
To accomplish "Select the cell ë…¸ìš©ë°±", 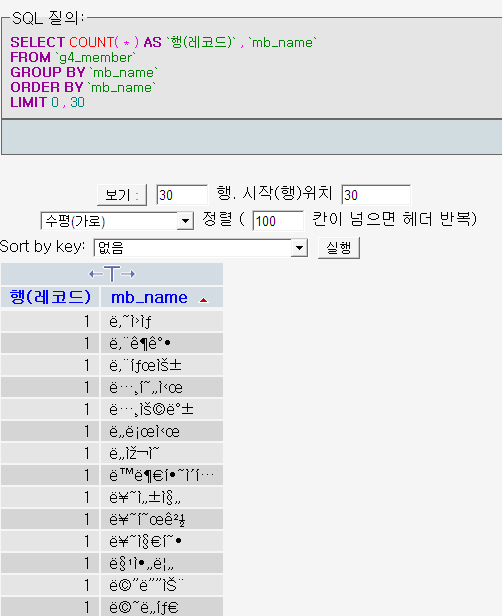I will tap(162, 409).
